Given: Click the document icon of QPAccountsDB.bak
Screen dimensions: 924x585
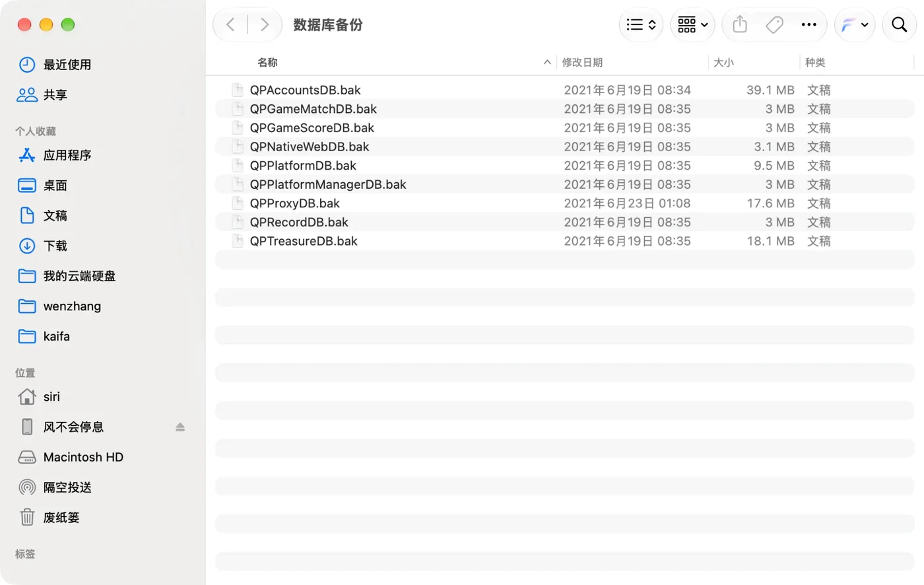Looking at the screenshot, I should [238, 90].
